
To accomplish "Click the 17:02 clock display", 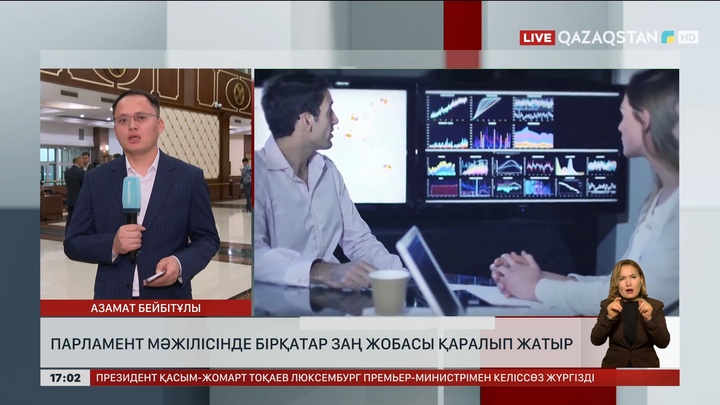I will click(x=65, y=378).
